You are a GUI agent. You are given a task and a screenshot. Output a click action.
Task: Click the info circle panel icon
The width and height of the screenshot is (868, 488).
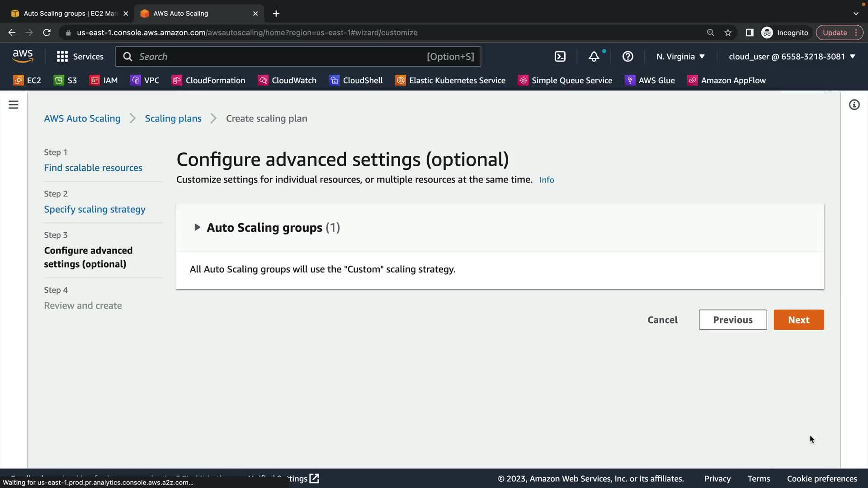click(x=854, y=105)
